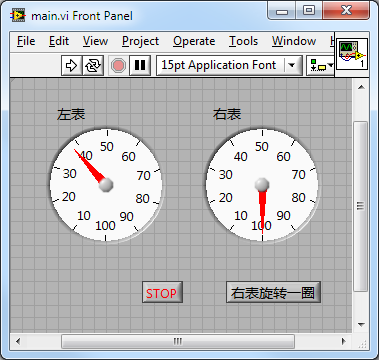Screen dimensions: 379x360
Task: Click the Run arrow toolbar icon
Action: click(x=71, y=65)
